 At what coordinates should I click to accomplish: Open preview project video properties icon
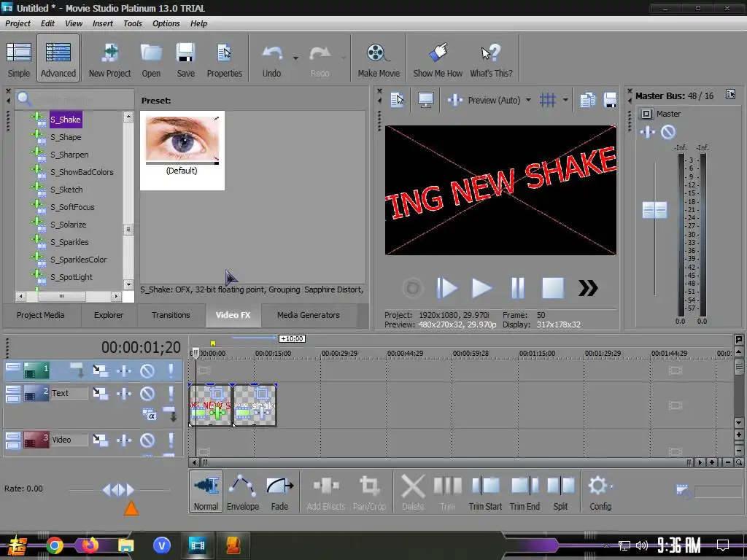click(x=398, y=100)
